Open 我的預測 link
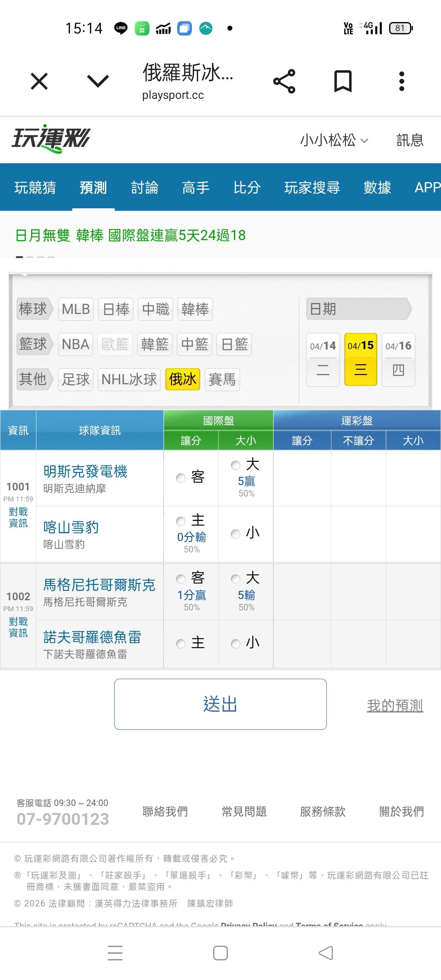 [395, 706]
